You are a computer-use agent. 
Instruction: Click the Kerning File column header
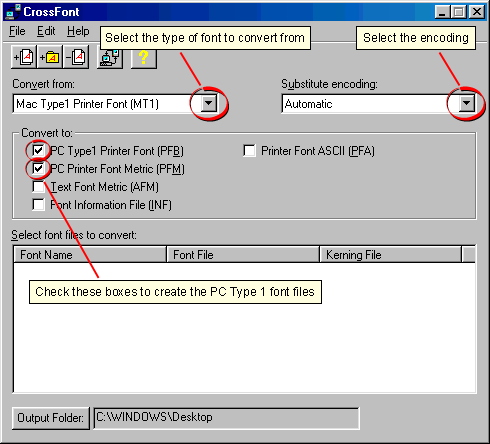[391, 255]
